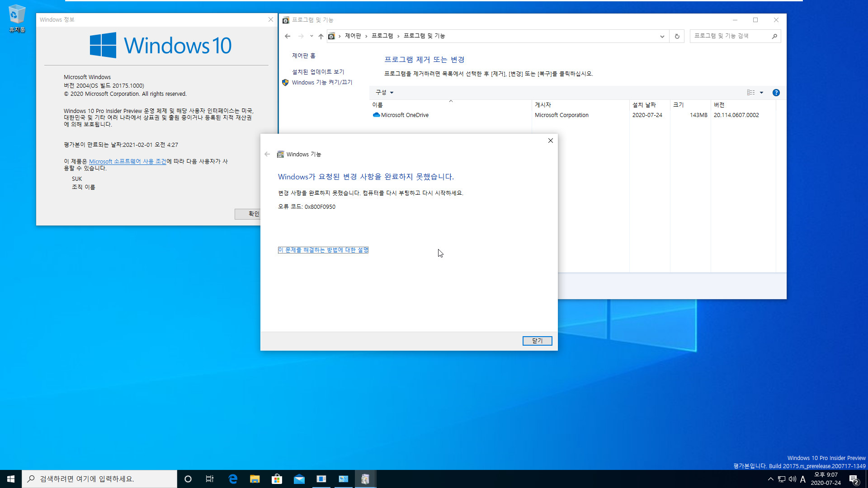The height and width of the screenshot is (488, 868).
Task: Minimize the 프로그램 및 기능 window
Action: (x=735, y=20)
